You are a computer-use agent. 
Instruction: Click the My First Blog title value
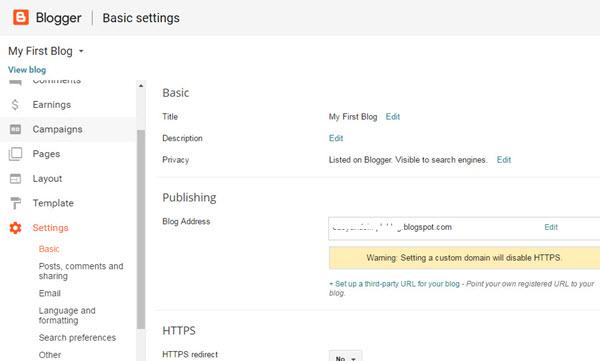tap(353, 117)
